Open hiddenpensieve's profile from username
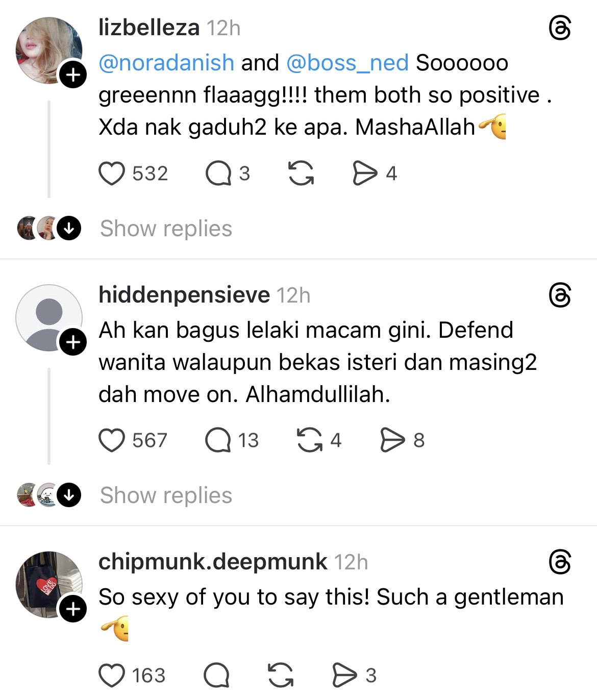The image size is (597, 700). (x=184, y=295)
